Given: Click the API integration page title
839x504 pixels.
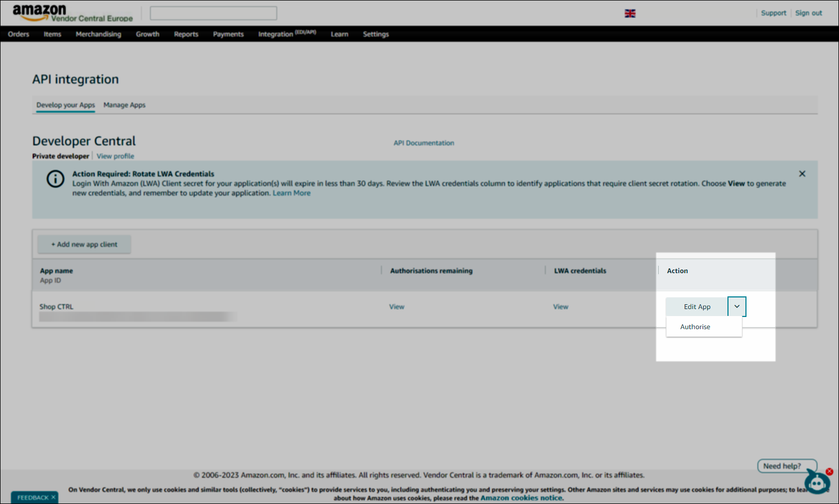Looking at the screenshot, I should [x=76, y=79].
